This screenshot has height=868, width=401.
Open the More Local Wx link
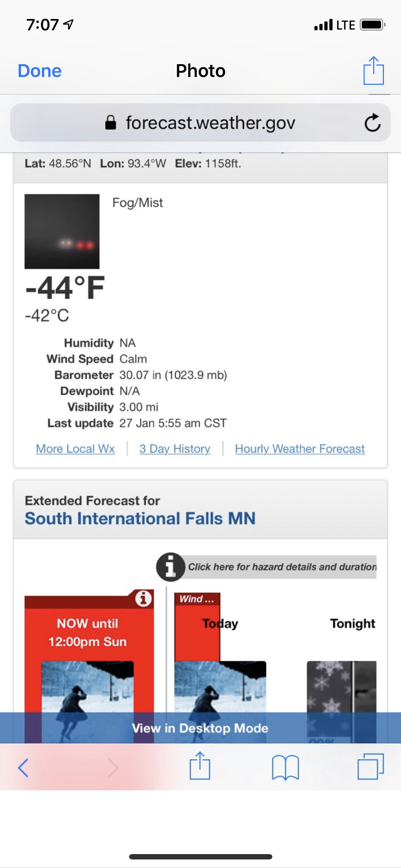(75, 449)
